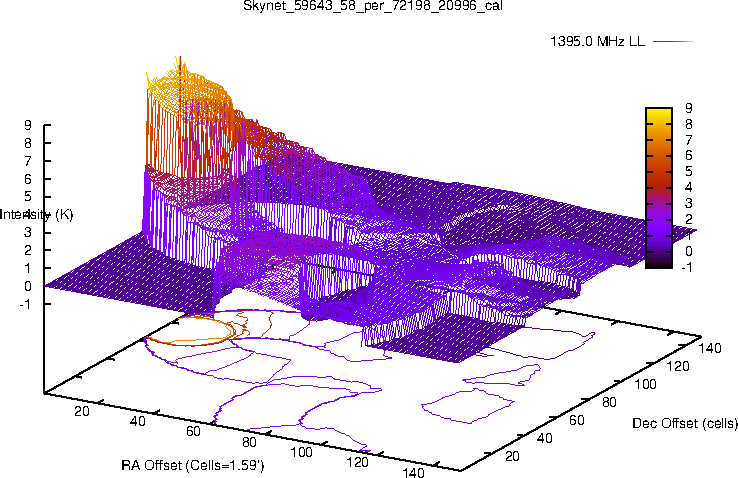Click tick label 9 on the Intensity axis
738x478 pixels.
28,125
